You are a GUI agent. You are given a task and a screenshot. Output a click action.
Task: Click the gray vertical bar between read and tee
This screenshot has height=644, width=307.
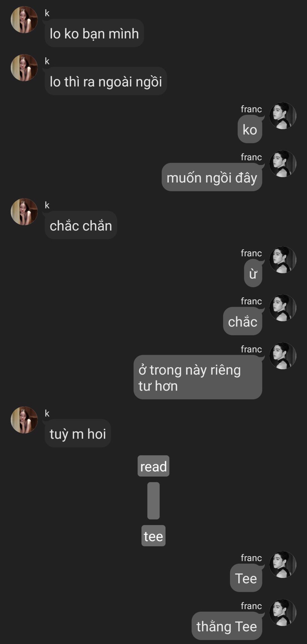(153, 501)
